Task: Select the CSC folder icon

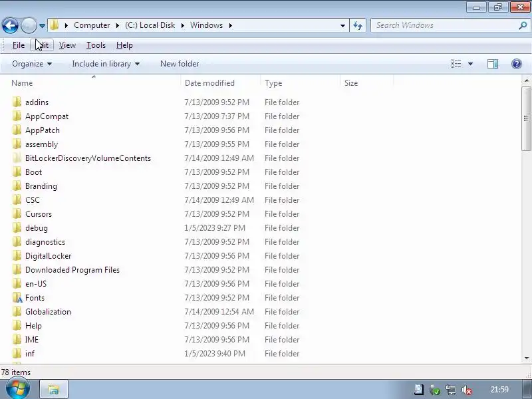Action: coord(17,200)
